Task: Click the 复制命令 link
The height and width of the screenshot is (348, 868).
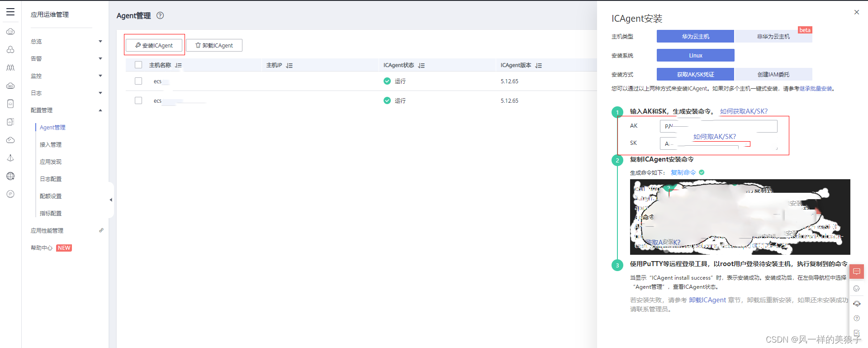Action: coord(683,172)
